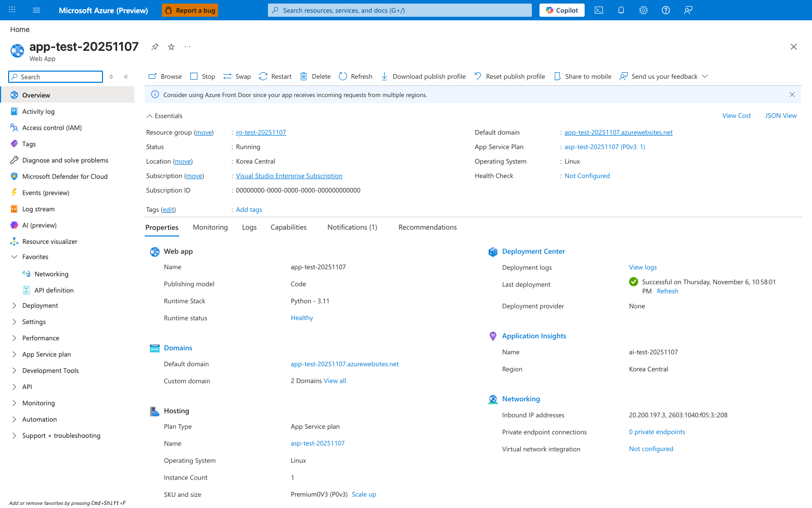812x508 pixels.
Task: Open the Recommendations tab
Action: [x=427, y=227]
